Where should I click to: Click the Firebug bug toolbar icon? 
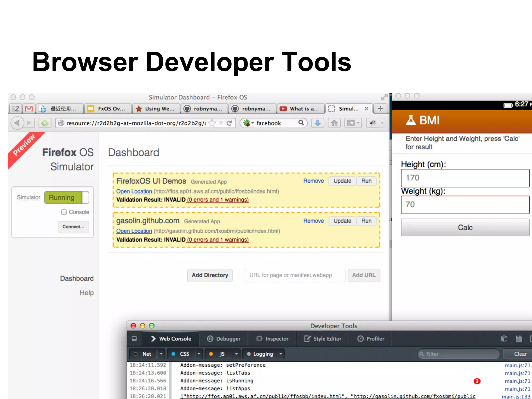tap(373, 123)
